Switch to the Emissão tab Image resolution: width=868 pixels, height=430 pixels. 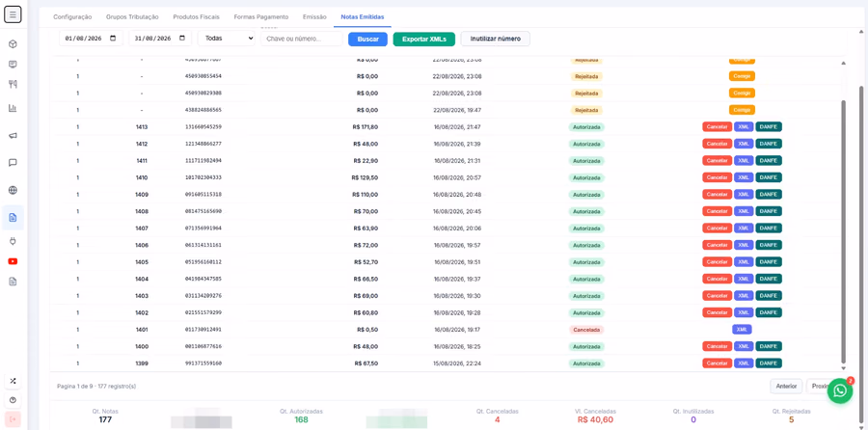pyautogui.click(x=314, y=17)
